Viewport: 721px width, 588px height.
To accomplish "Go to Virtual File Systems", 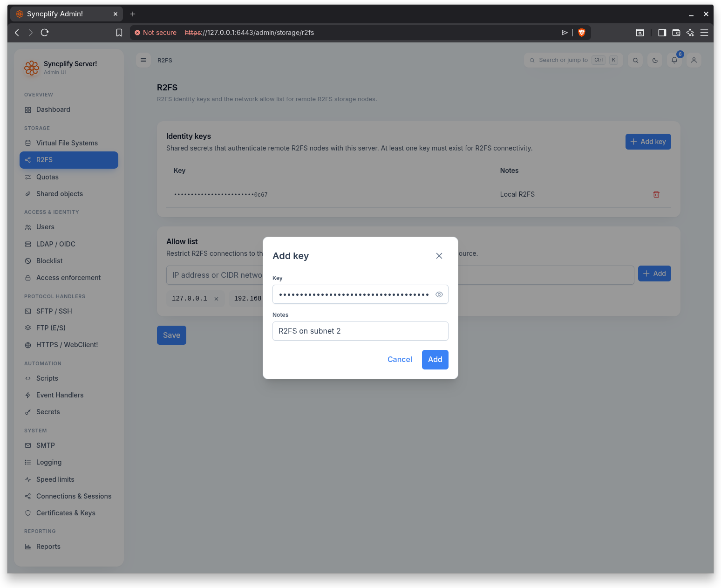I will pos(69,143).
